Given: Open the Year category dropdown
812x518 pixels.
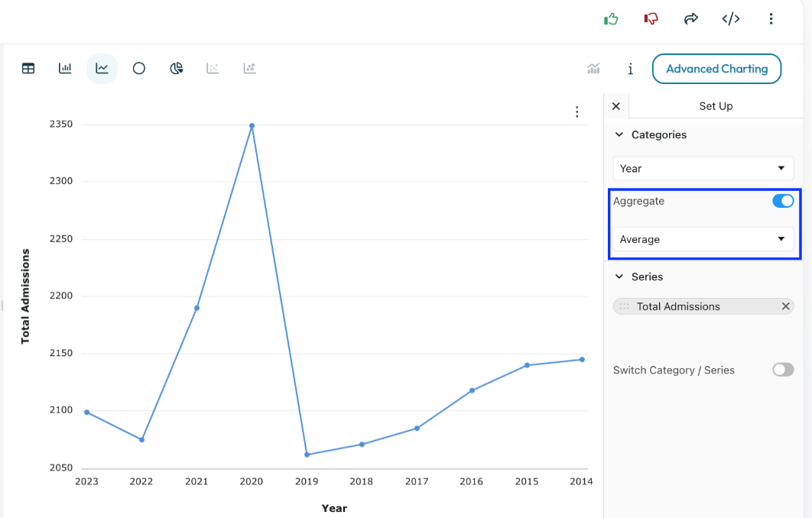Looking at the screenshot, I should coord(703,168).
